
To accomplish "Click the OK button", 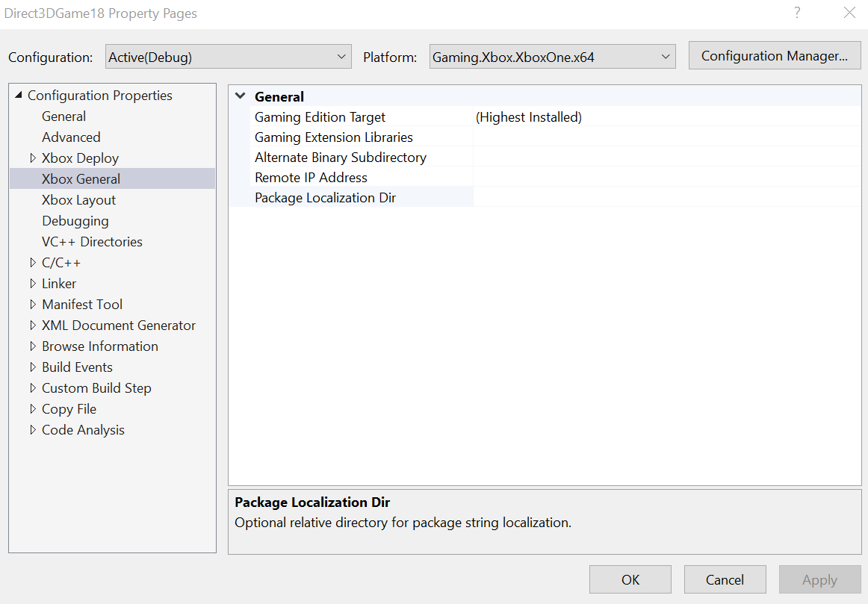I will click(630, 579).
